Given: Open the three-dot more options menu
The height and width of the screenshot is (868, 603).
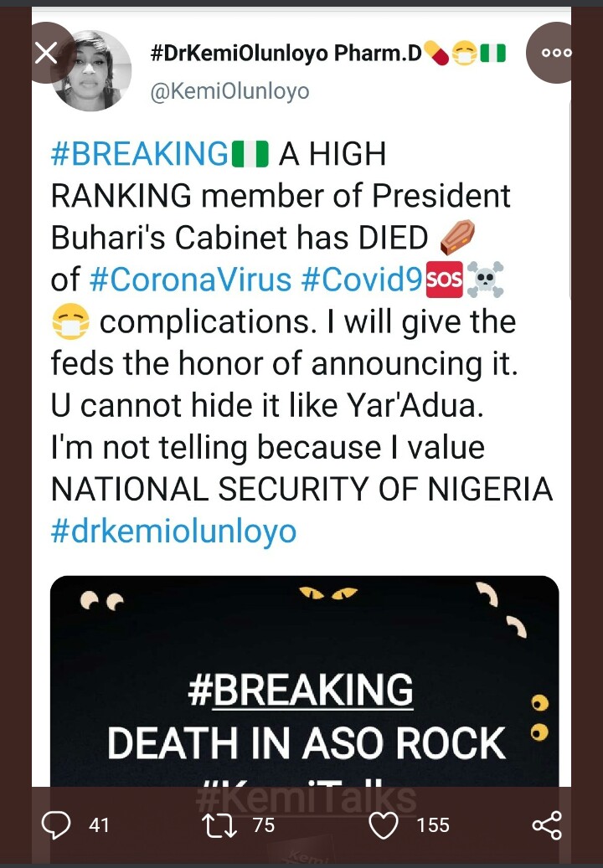Looking at the screenshot, I should pos(556,52).
